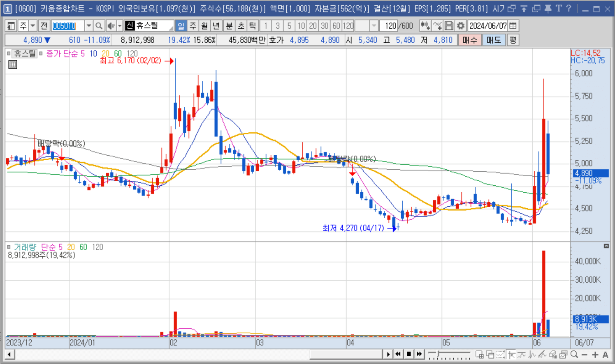Edit the 120 bar count field
The width and height of the screenshot is (615, 364).
pos(389,26)
